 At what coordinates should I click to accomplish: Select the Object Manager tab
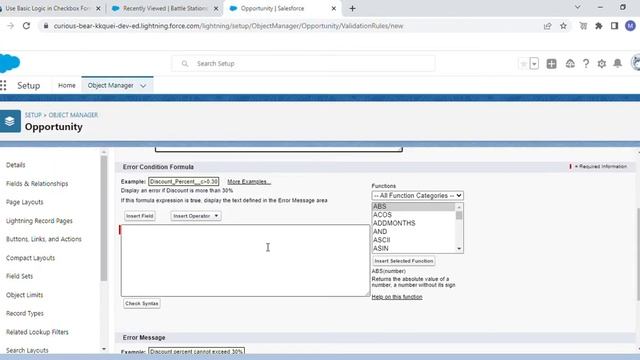click(x=111, y=85)
